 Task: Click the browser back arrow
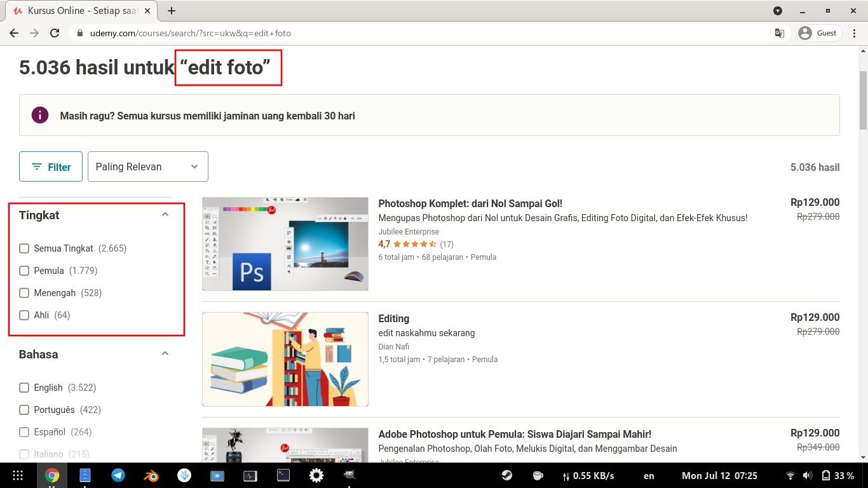pos(14,33)
